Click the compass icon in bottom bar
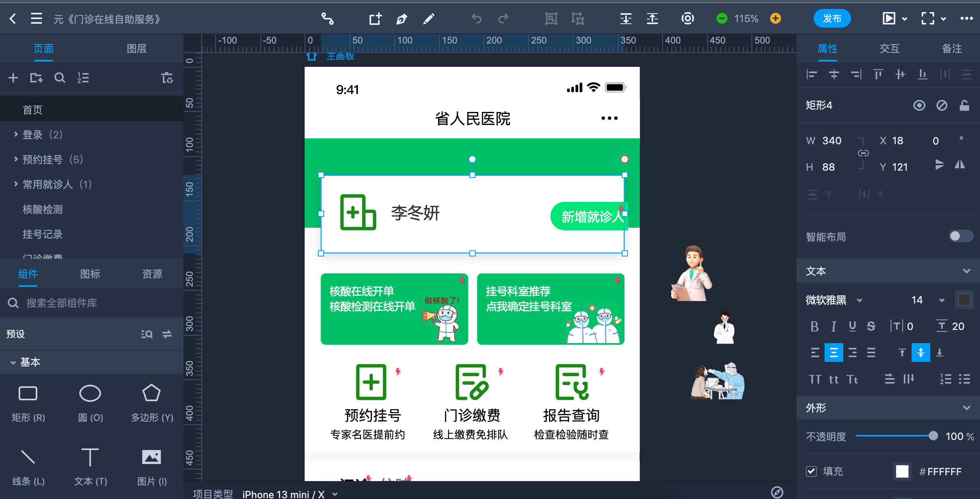 point(777,492)
